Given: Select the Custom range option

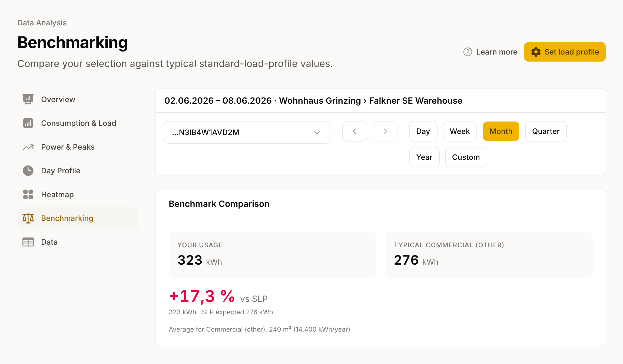Looking at the screenshot, I should 466,157.
